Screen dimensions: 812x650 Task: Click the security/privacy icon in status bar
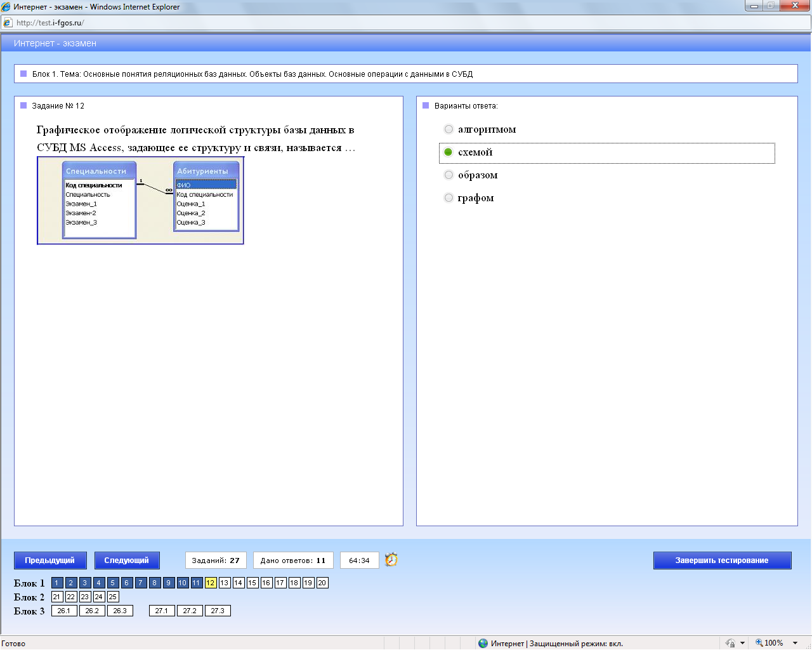click(x=730, y=643)
